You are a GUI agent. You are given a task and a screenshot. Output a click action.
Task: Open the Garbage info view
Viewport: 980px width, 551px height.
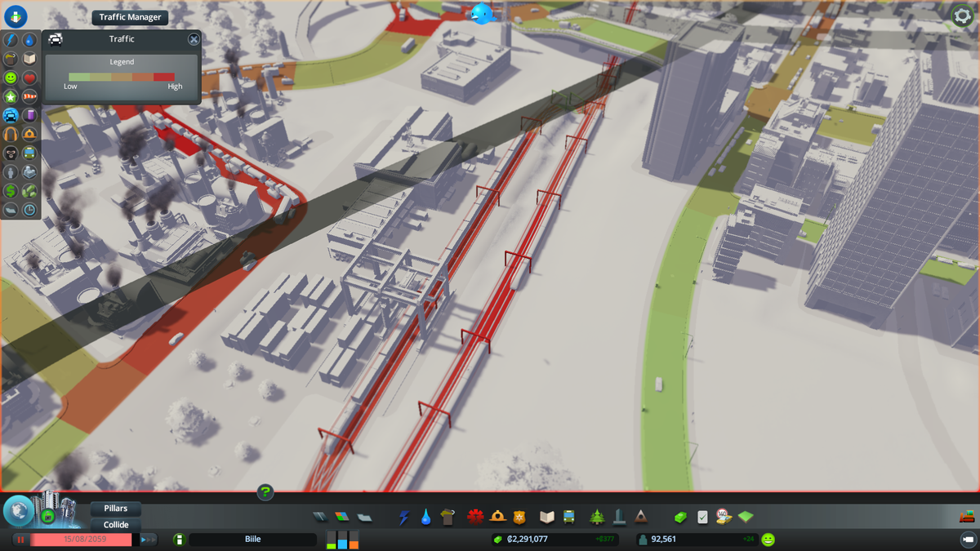pos(11,59)
